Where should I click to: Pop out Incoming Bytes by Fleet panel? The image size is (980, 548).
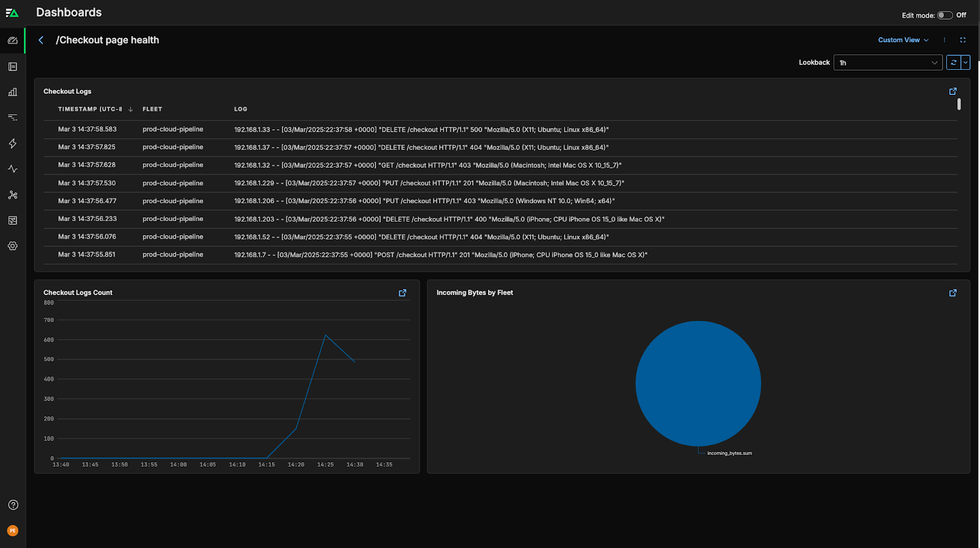pyautogui.click(x=952, y=293)
